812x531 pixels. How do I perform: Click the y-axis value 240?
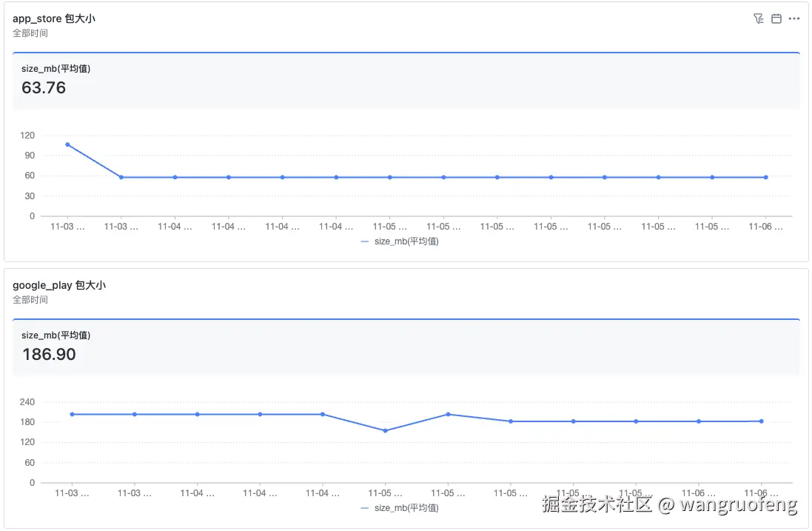click(27, 402)
